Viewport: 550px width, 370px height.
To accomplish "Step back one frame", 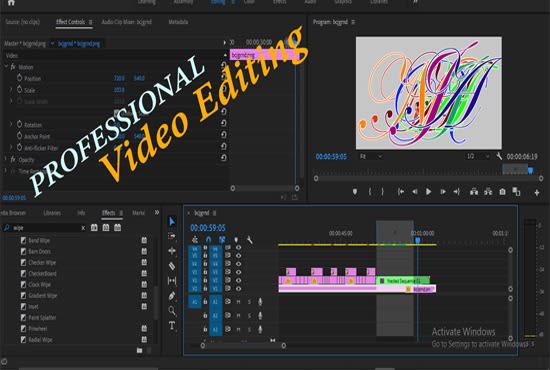I will point(415,192).
